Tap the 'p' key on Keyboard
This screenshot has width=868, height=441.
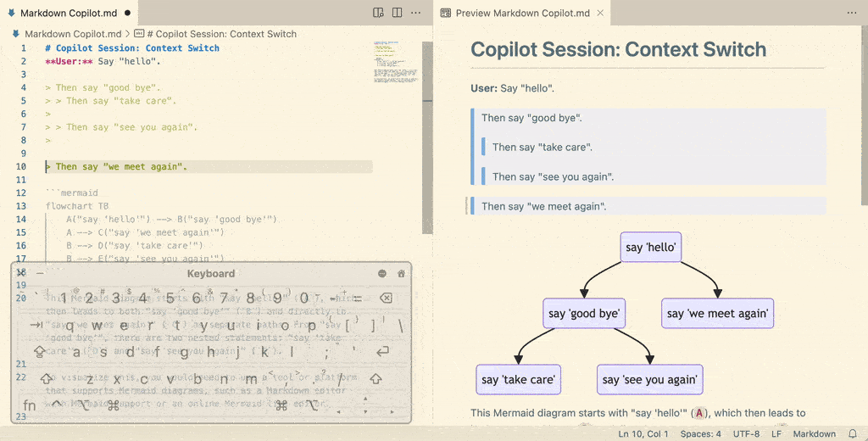click(x=311, y=325)
